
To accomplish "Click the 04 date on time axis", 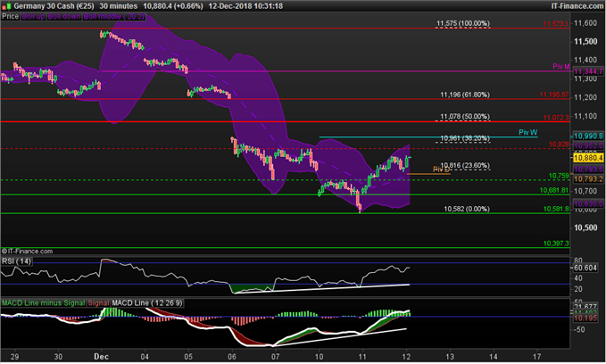I will (145, 356).
